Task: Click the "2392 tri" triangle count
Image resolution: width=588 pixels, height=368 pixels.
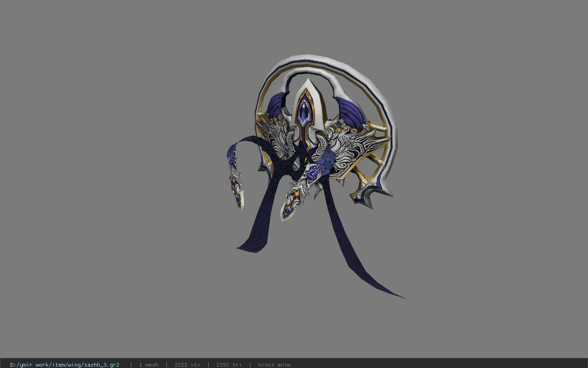Action: 229,365
